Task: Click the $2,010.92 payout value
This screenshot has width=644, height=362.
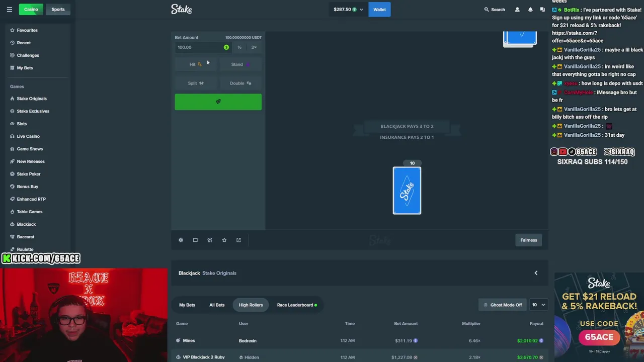Action: coord(527,341)
